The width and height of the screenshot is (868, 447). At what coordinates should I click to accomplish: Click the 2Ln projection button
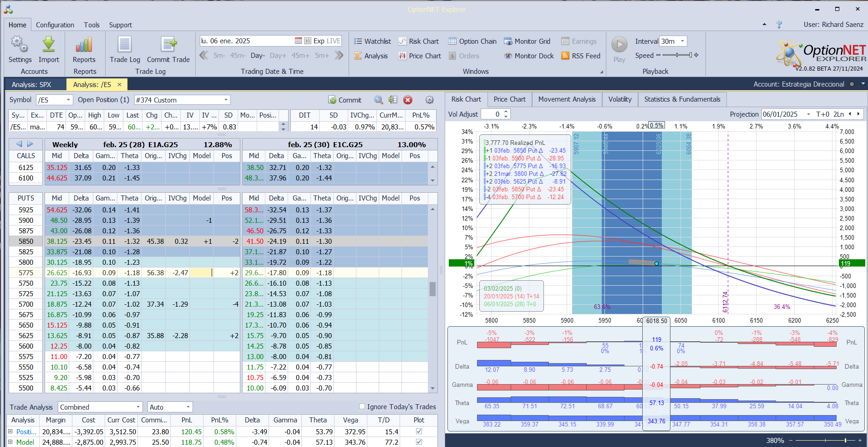point(838,114)
